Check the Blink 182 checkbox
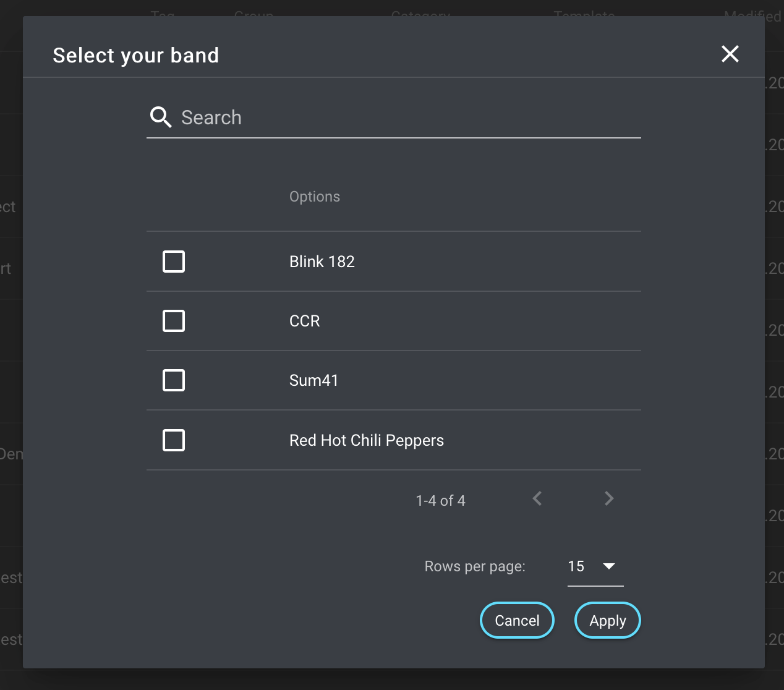Image resolution: width=784 pixels, height=690 pixels. [174, 262]
